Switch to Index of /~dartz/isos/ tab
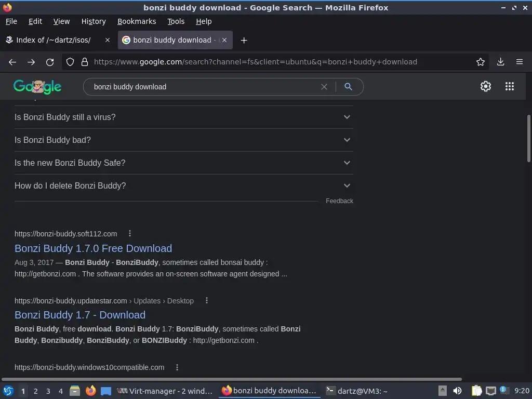 (58, 40)
